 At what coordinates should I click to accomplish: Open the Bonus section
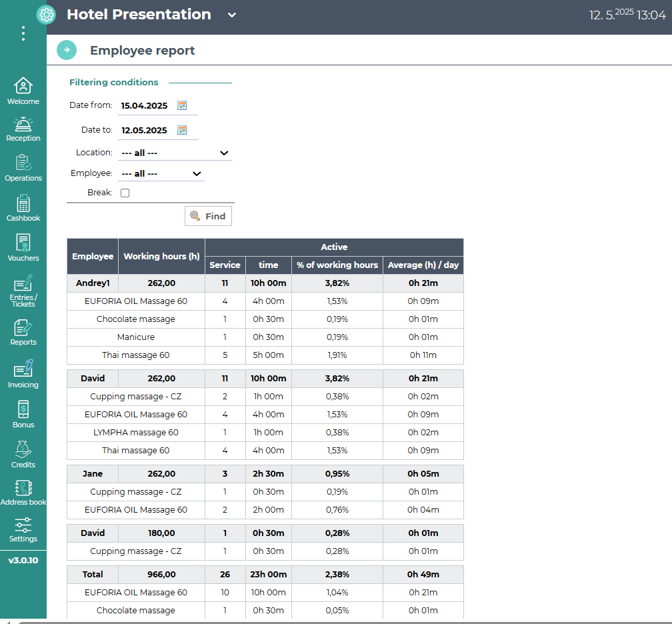(x=23, y=414)
